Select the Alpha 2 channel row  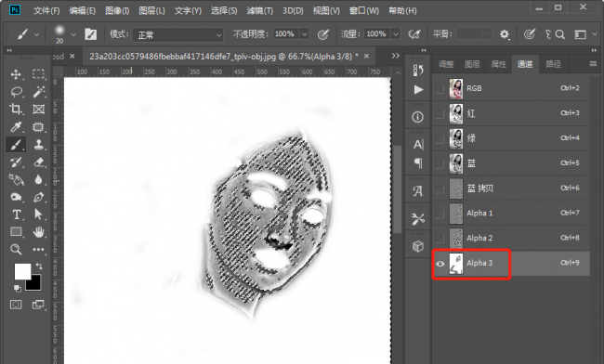pos(511,238)
